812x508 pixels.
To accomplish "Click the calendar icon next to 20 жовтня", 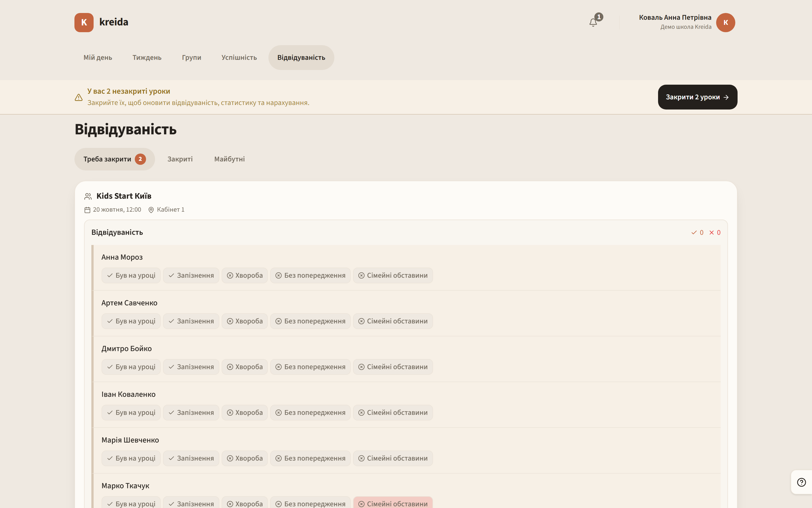I will point(87,210).
